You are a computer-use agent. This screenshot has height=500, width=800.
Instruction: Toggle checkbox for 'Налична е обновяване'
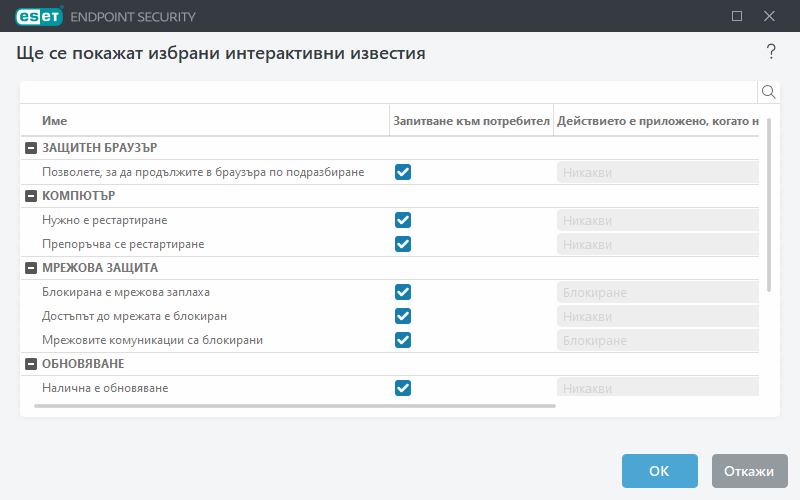pos(403,388)
